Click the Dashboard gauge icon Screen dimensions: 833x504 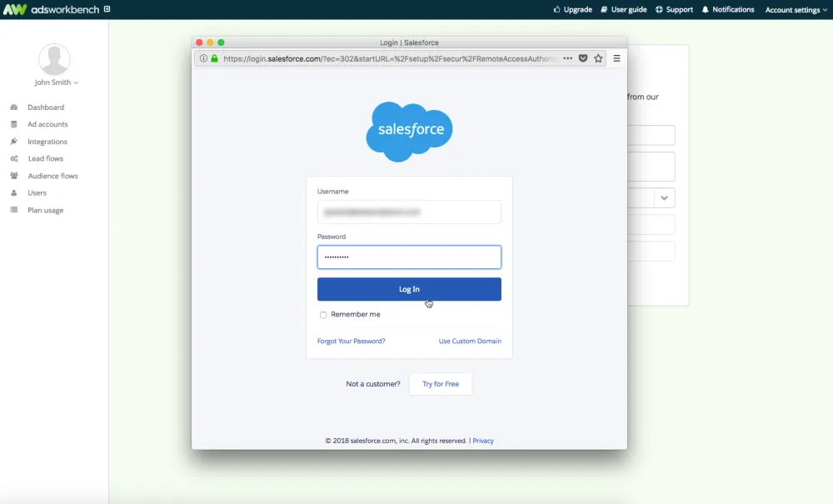pyautogui.click(x=14, y=107)
